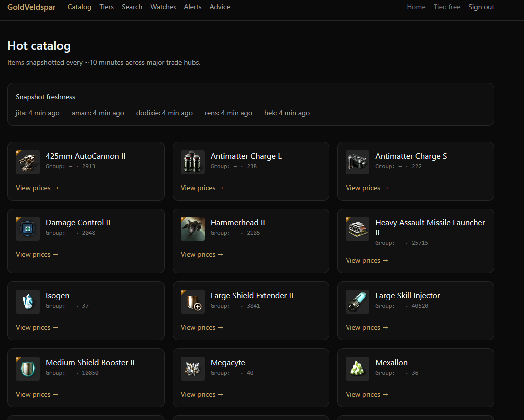
Task: Open the Tiers nav item
Action: tap(106, 7)
